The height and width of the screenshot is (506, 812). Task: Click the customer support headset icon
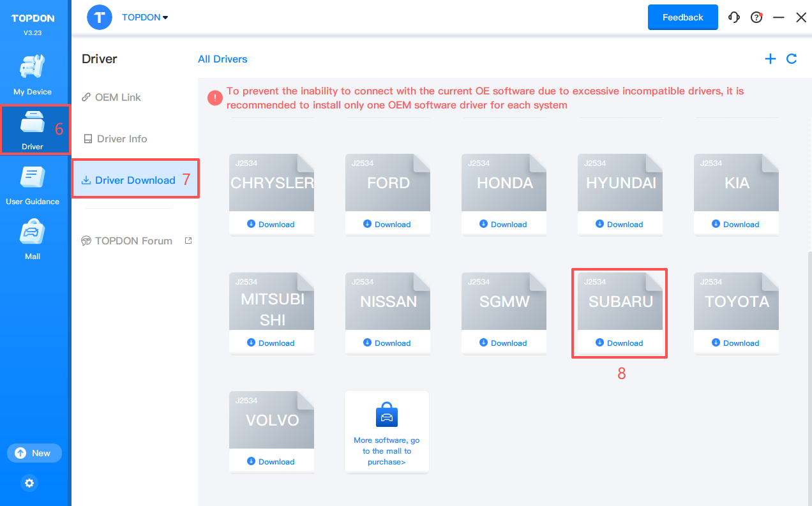(734, 18)
